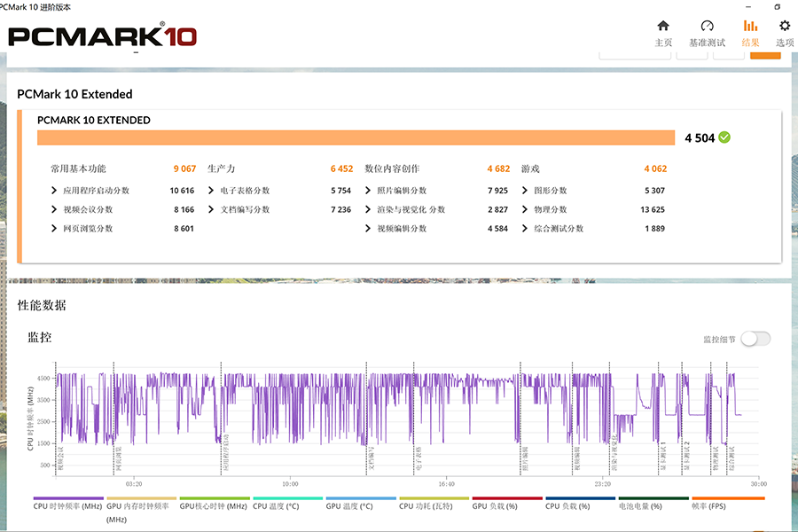Click the 数位内容创作 group heading

pos(392,168)
